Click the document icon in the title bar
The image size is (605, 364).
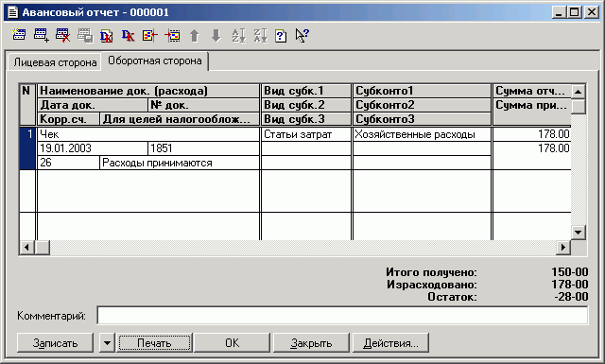point(12,12)
